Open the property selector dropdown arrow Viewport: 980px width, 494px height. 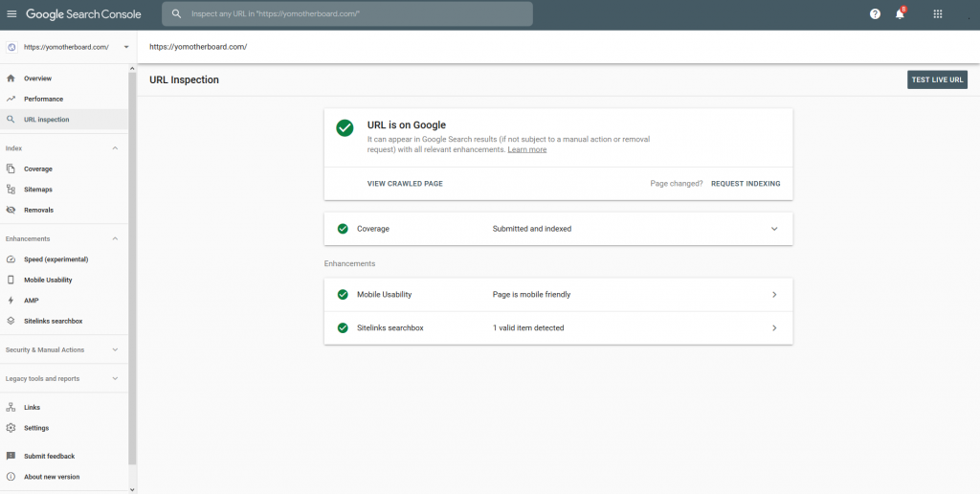pyautogui.click(x=126, y=47)
